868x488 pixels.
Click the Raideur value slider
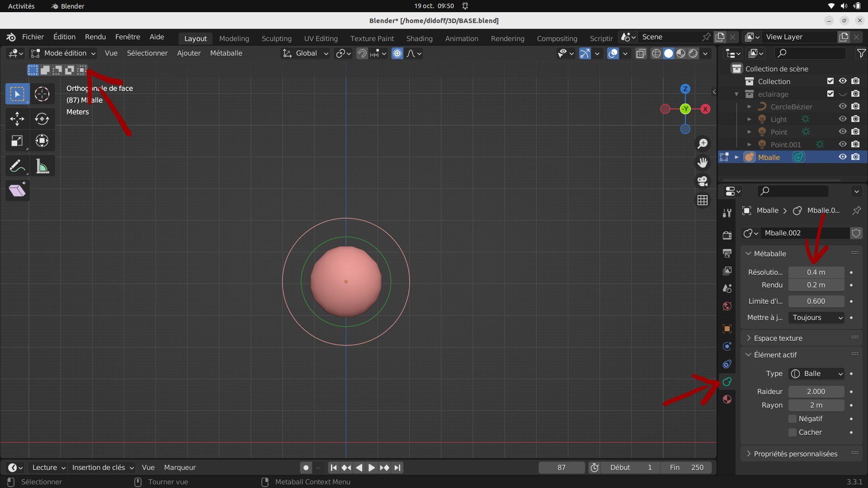(x=816, y=392)
